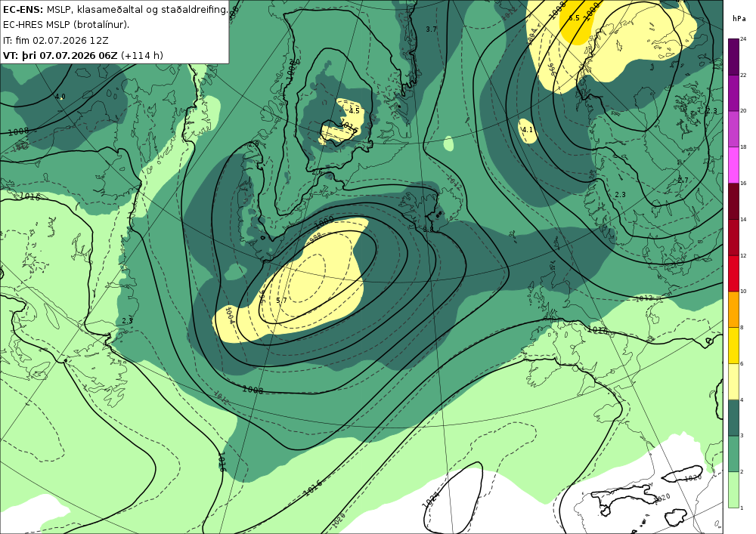Screen dimensions: 756x534
Task: Select the dark purple 22–24 colorbar segment
Action: click(733, 57)
